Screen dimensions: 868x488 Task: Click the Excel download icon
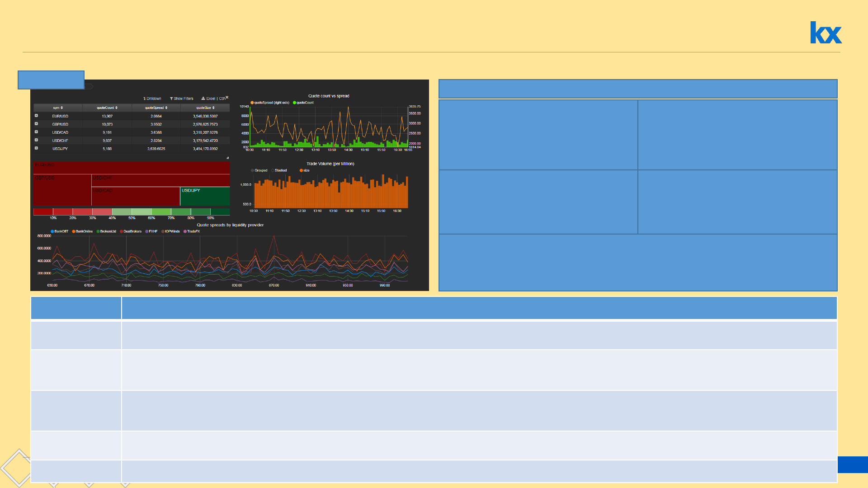pyautogui.click(x=203, y=99)
